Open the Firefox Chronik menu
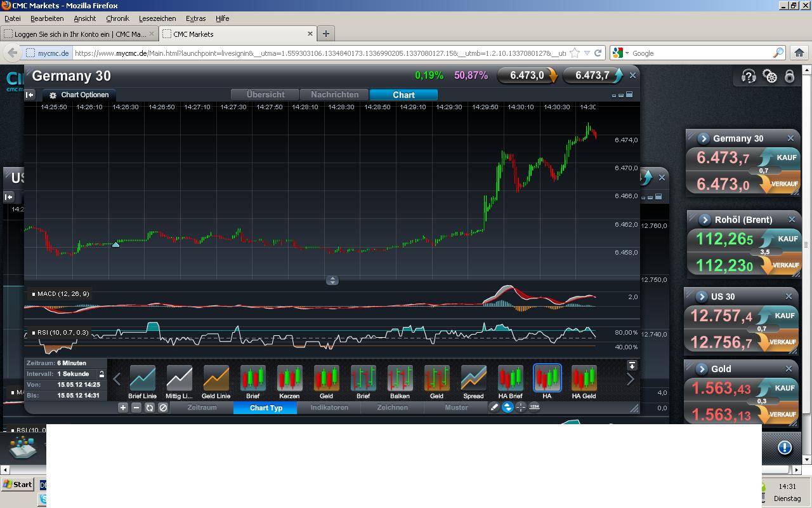812x508 pixels. [117, 18]
